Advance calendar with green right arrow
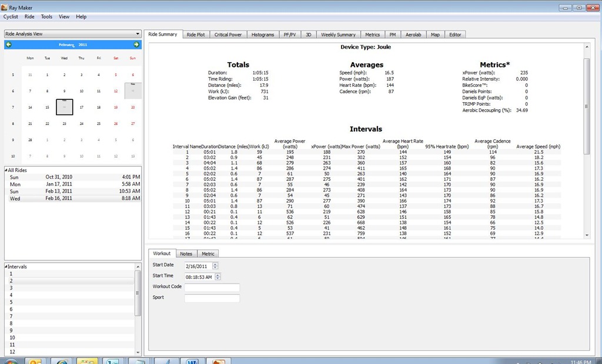602x364 pixels. pyautogui.click(x=136, y=45)
